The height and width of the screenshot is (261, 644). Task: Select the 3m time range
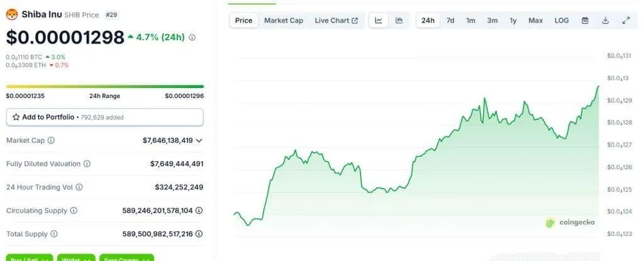[492, 21]
